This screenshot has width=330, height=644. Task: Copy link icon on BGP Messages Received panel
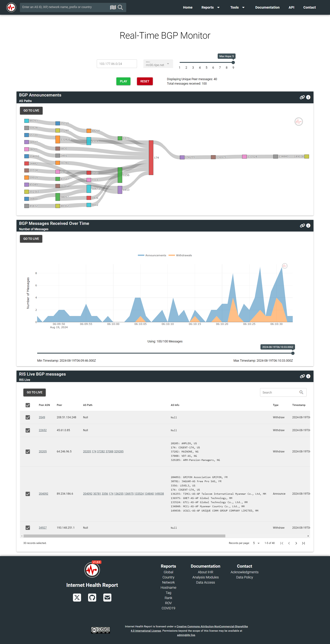point(302,226)
